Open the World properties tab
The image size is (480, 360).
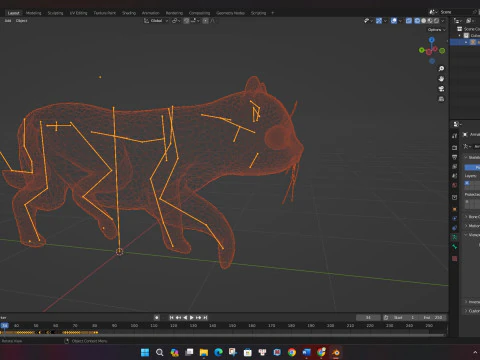(x=455, y=185)
